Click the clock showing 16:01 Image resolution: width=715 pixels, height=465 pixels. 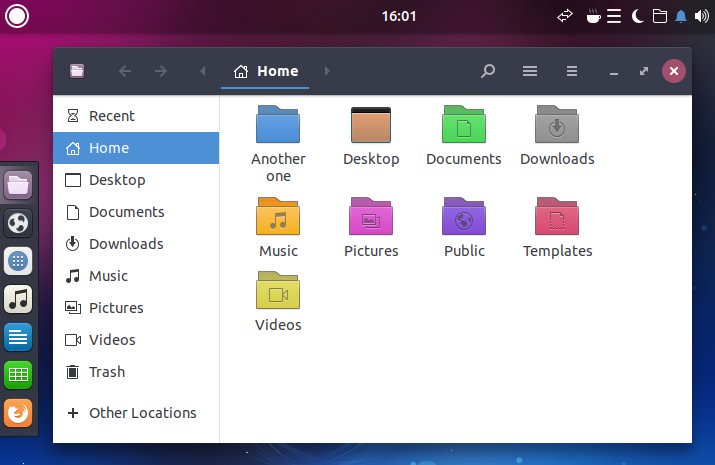pyautogui.click(x=399, y=16)
